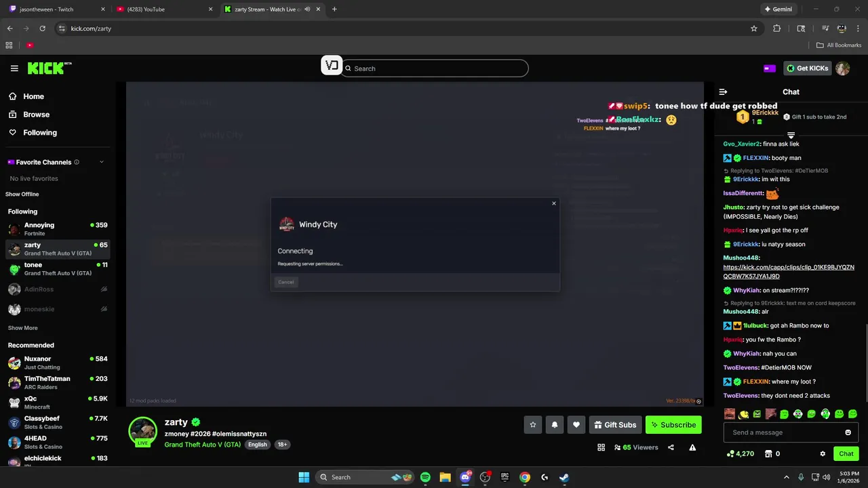Image resolution: width=868 pixels, height=488 pixels.
Task: Open the Annoying Fortnite channel
Action: pyautogui.click(x=58, y=229)
